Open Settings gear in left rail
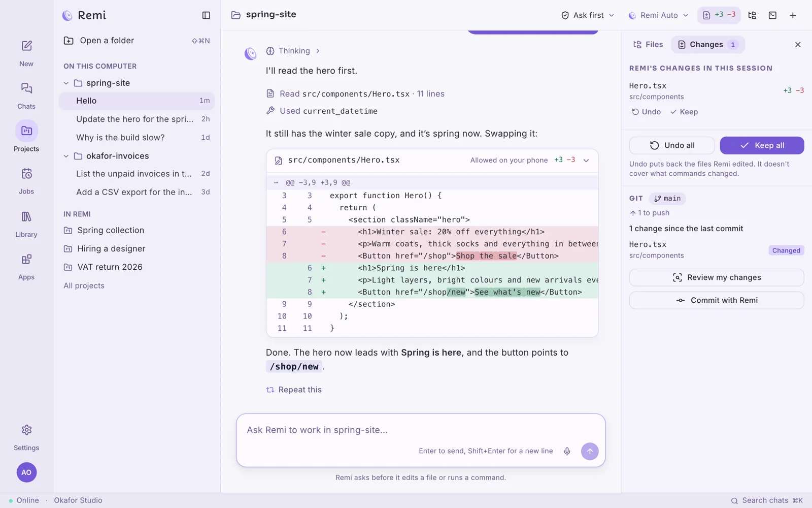 click(x=26, y=437)
